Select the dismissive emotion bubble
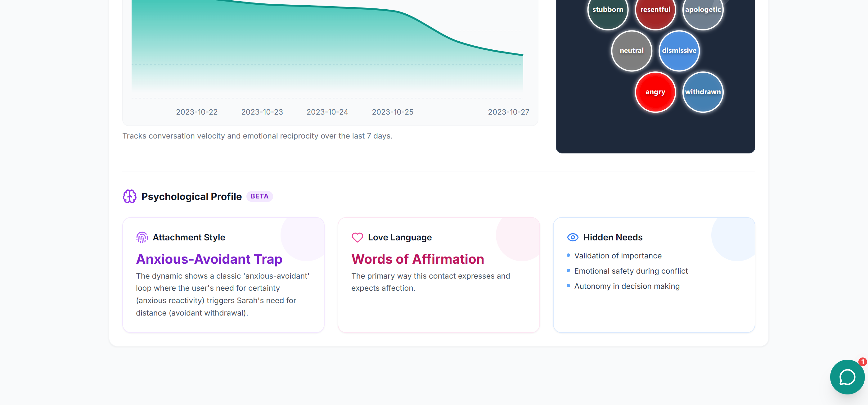The height and width of the screenshot is (405, 868). (x=679, y=51)
